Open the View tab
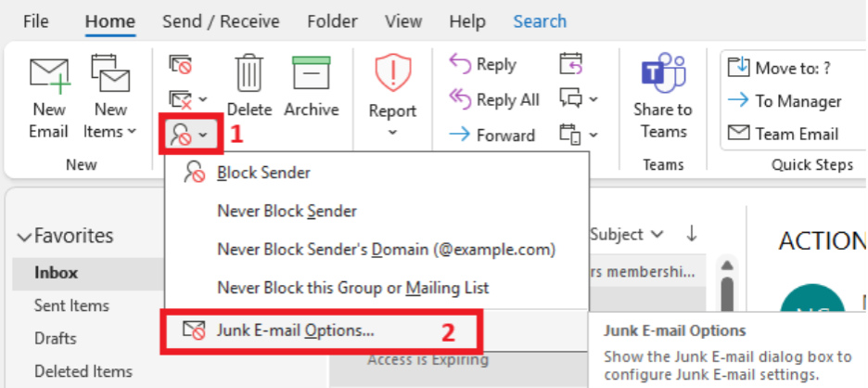868x388 pixels. pyautogui.click(x=403, y=21)
